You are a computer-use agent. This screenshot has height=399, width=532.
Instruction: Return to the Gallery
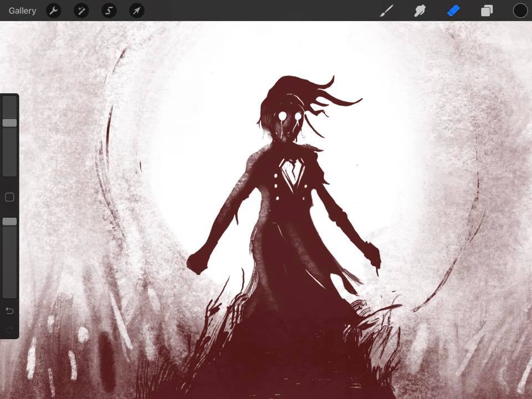coord(22,11)
